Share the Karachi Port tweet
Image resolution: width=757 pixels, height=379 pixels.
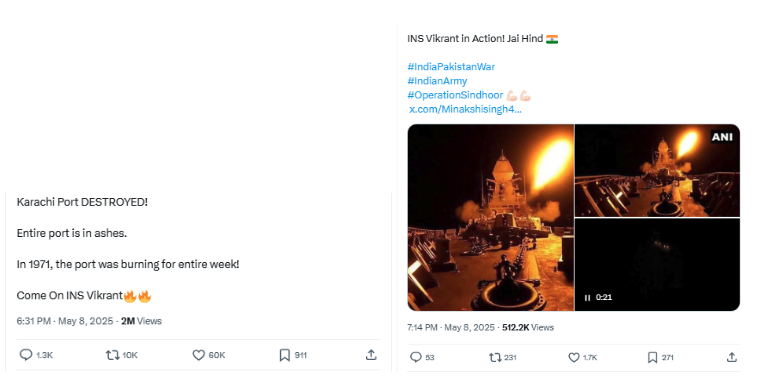[x=371, y=355]
